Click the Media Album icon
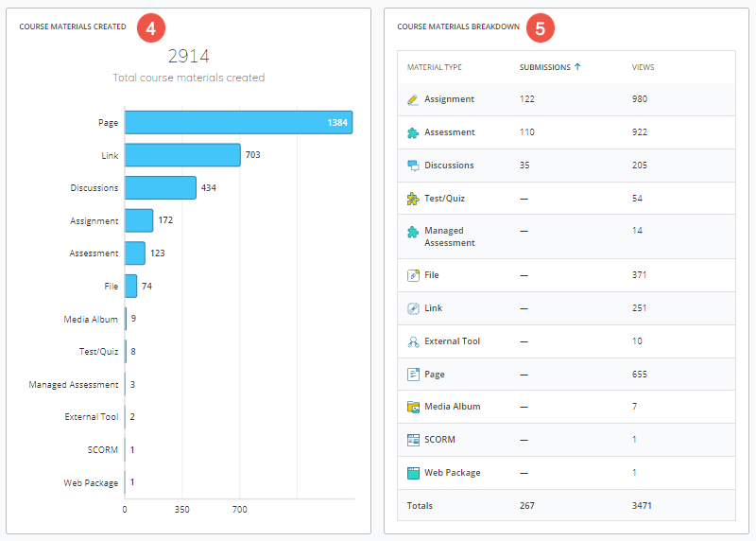Image resolution: width=756 pixels, height=541 pixels. (413, 407)
